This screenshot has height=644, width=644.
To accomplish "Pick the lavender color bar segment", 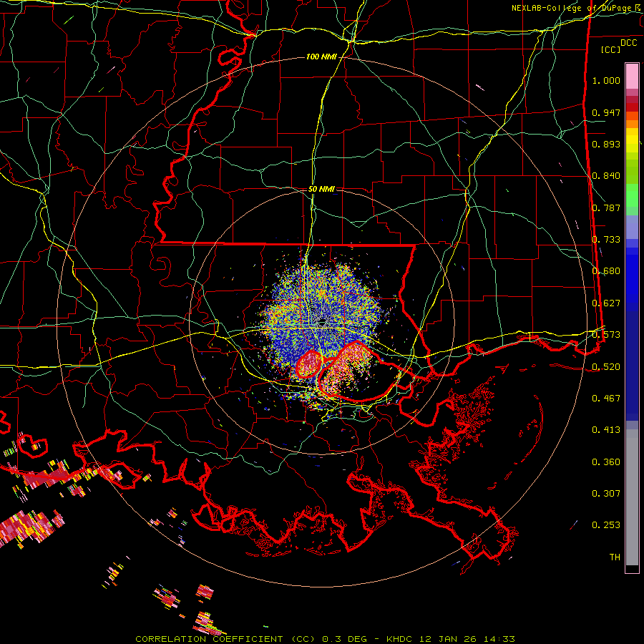I will (632, 227).
